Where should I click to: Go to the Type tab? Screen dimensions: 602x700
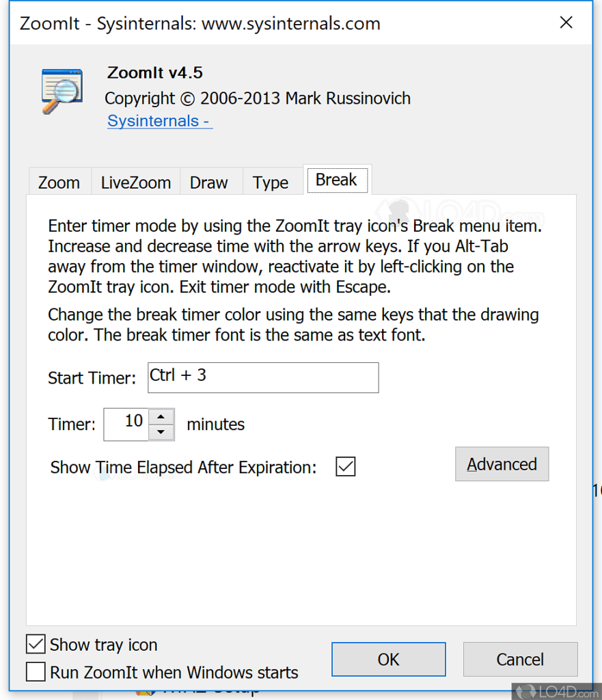tap(271, 183)
